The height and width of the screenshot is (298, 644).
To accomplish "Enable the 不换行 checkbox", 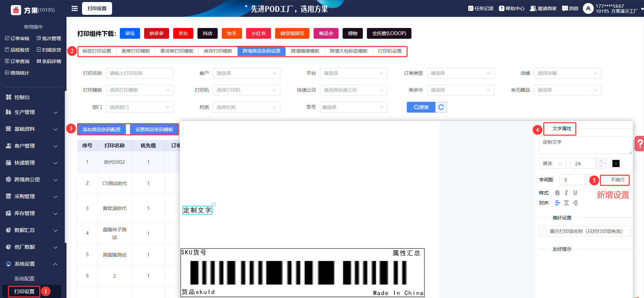I will (x=606, y=180).
